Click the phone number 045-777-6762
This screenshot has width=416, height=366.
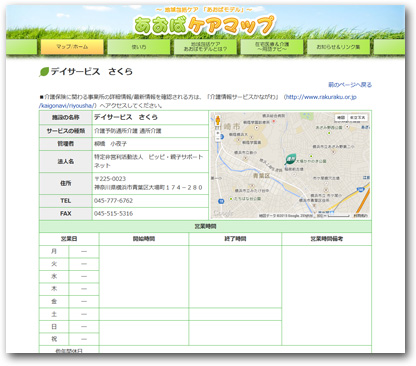tap(113, 201)
